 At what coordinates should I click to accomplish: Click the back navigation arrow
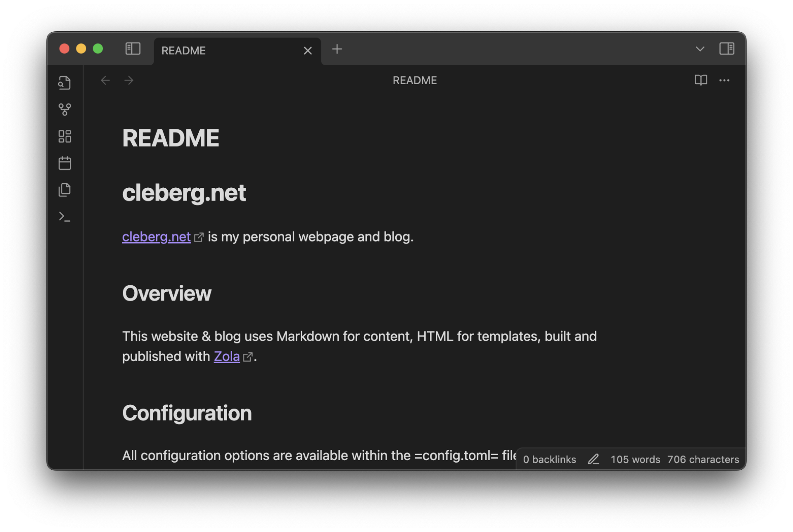[105, 80]
